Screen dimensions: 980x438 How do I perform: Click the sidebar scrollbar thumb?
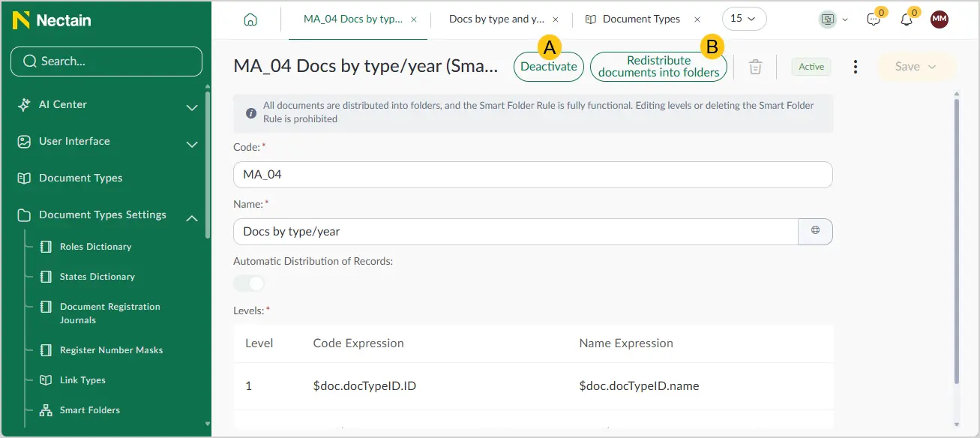point(208,163)
